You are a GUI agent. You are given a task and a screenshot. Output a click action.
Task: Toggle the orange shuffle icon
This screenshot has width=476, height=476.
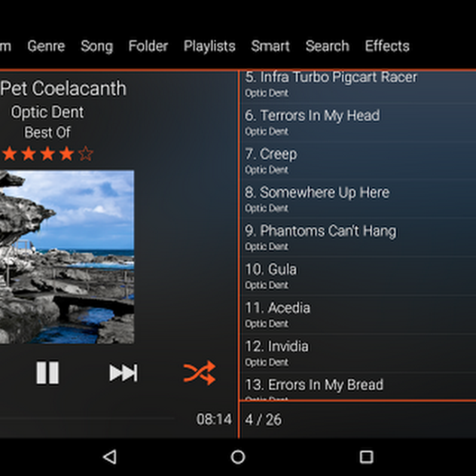pos(199,372)
